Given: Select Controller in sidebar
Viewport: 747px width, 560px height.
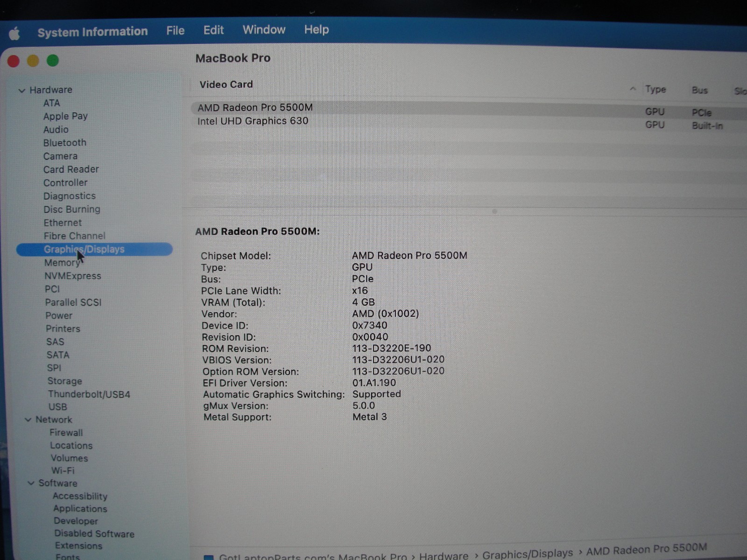Looking at the screenshot, I should pos(65,183).
